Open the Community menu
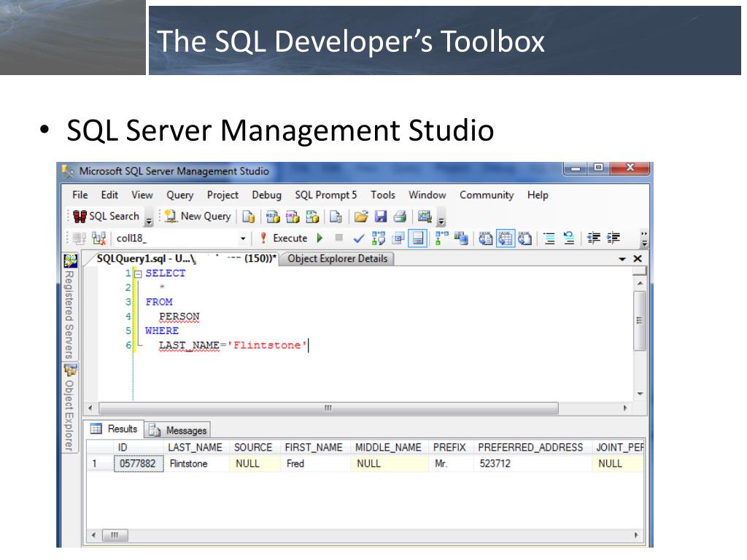The width and height of the screenshot is (747, 560). point(487,195)
